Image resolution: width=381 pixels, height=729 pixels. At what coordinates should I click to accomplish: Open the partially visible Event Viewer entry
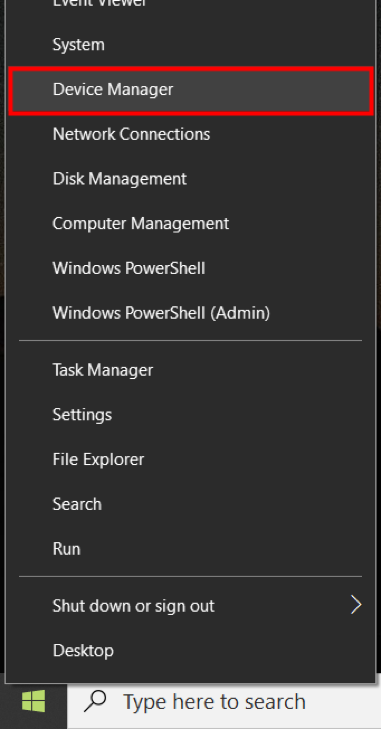(x=191, y=6)
